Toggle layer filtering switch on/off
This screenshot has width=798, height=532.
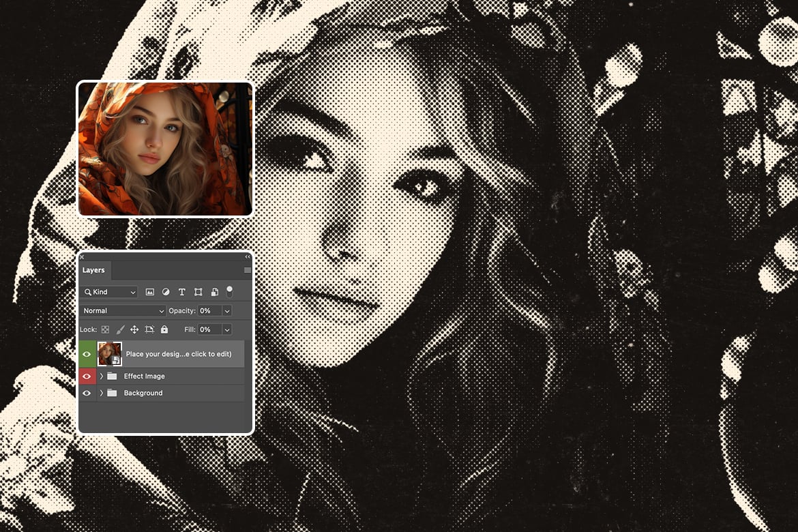click(x=230, y=292)
